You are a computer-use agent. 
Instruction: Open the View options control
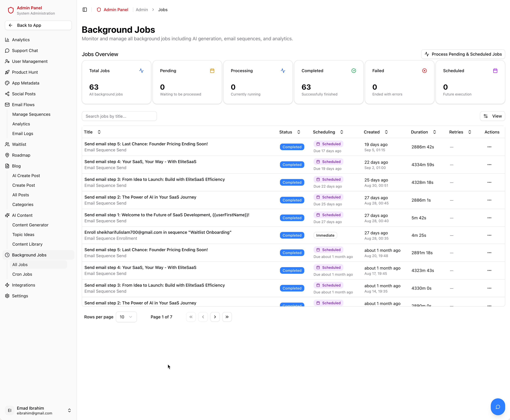[493, 116]
